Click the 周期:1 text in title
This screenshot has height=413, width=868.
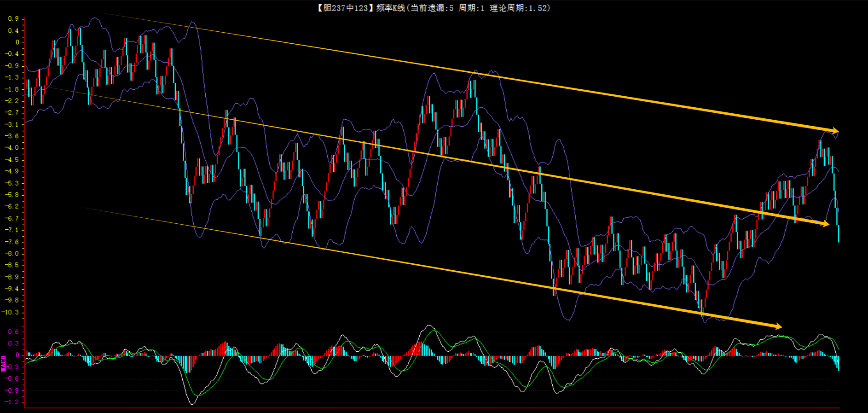[x=471, y=8]
